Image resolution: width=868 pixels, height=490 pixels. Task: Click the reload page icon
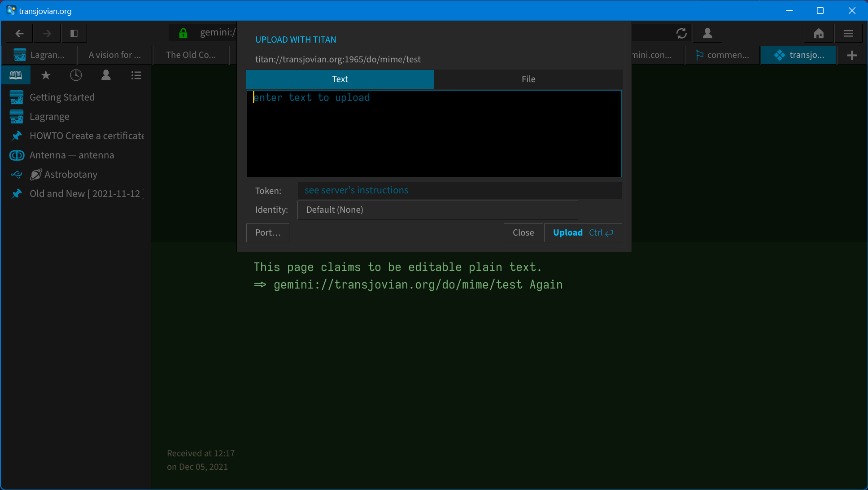click(x=681, y=33)
